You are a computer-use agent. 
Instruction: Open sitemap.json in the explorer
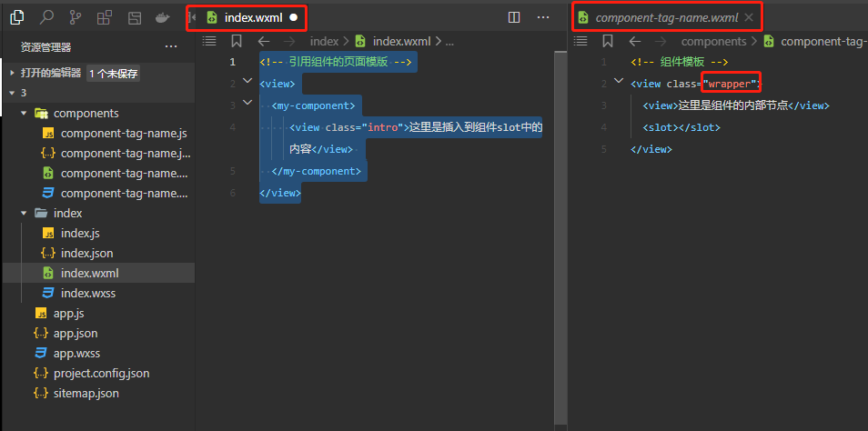86,394
